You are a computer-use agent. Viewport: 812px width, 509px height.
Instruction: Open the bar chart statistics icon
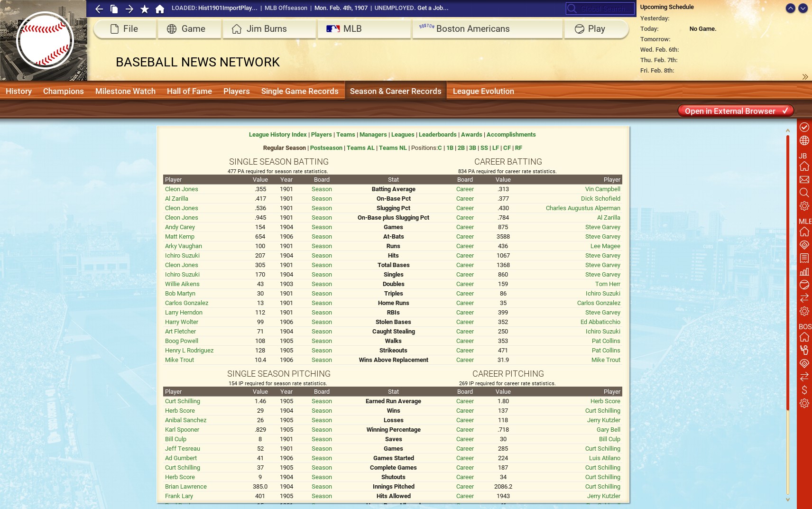click(804, 271)
